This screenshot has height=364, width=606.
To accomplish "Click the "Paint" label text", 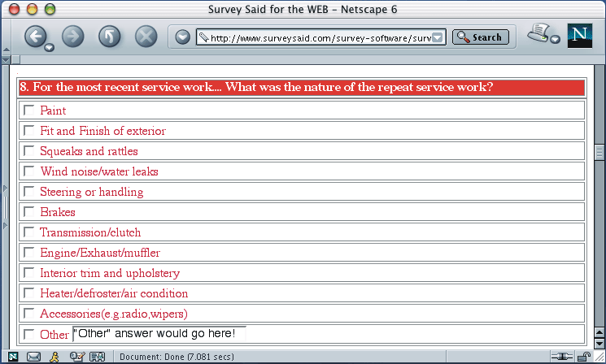I will [53, 110].
